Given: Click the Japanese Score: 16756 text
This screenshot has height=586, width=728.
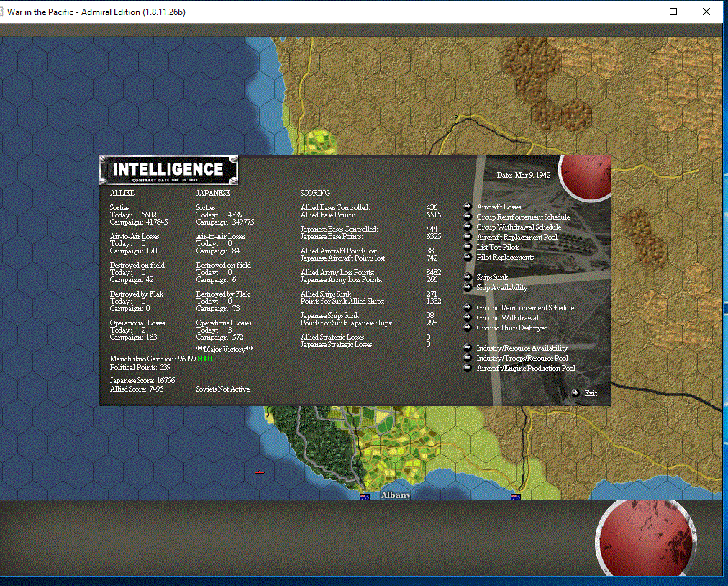Looking at the screenshot, I should click(142, 381).
